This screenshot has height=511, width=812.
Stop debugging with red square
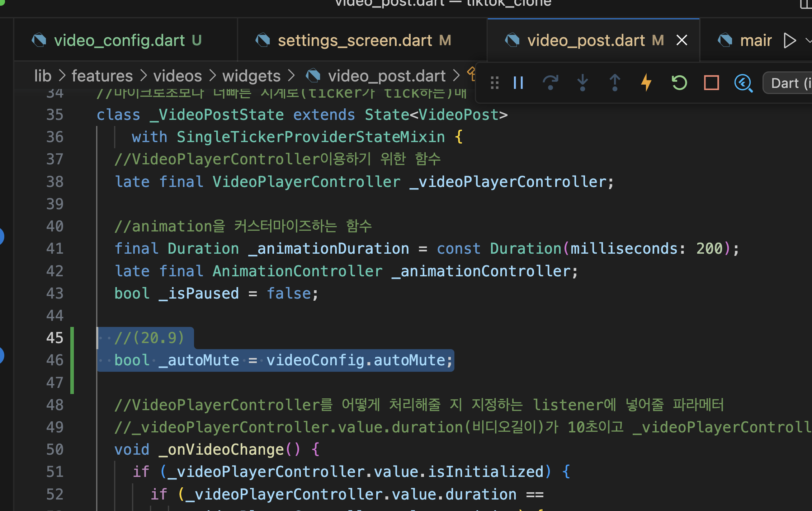tap(711, 83)
